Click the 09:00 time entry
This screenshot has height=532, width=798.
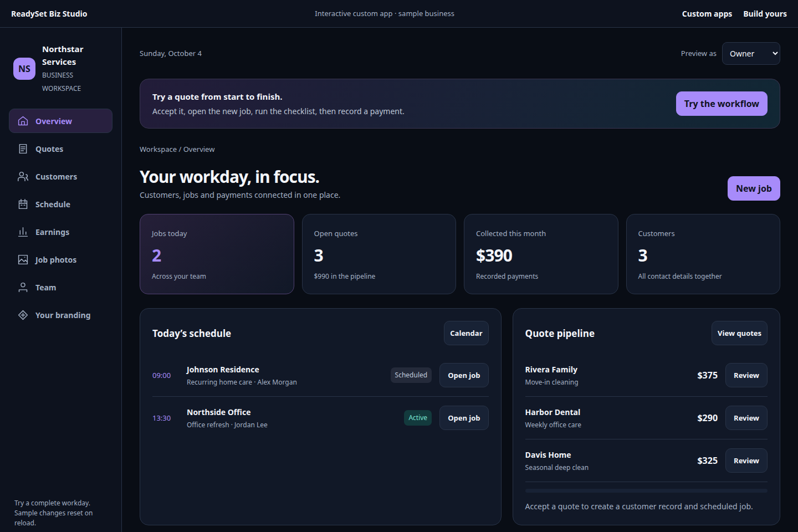pyautogui.click(x=161, y=375)
